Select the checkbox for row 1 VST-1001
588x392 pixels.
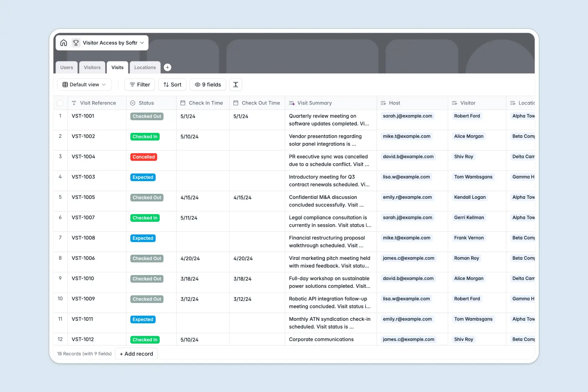click(x=60, y=116)
